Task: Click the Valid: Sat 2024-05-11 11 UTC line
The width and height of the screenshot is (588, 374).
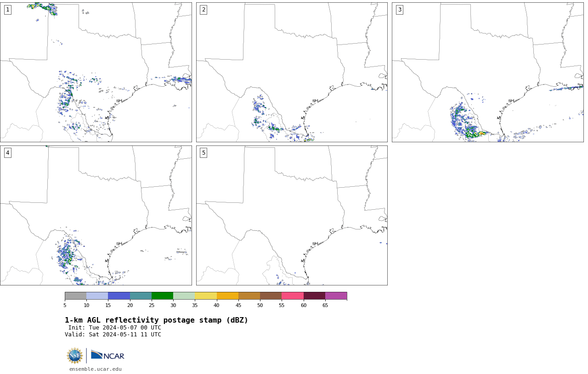Action: [113, 335]
